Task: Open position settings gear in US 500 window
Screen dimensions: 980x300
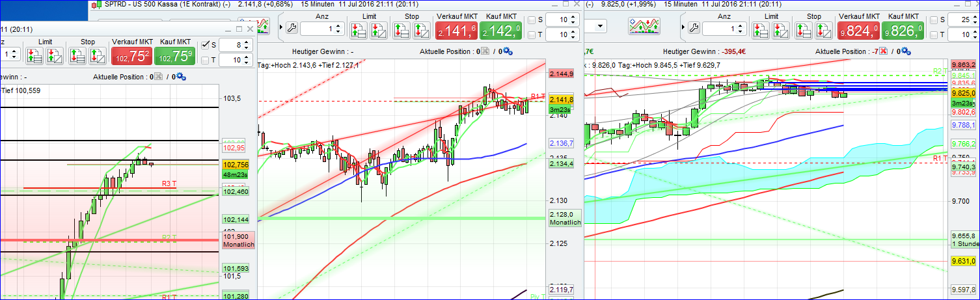Action: pos(508,51)
